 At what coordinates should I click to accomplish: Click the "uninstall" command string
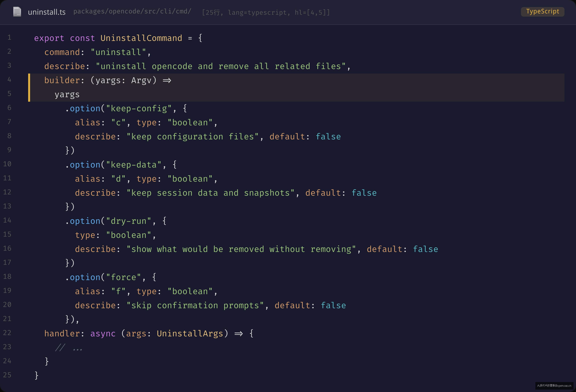tap(118, 52)
